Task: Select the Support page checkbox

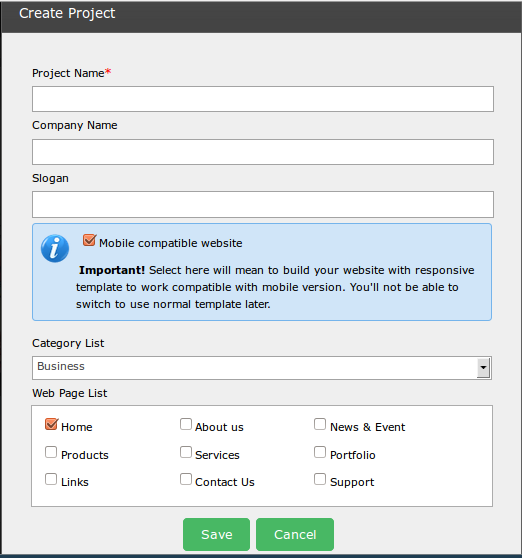Action: point(320,479)
